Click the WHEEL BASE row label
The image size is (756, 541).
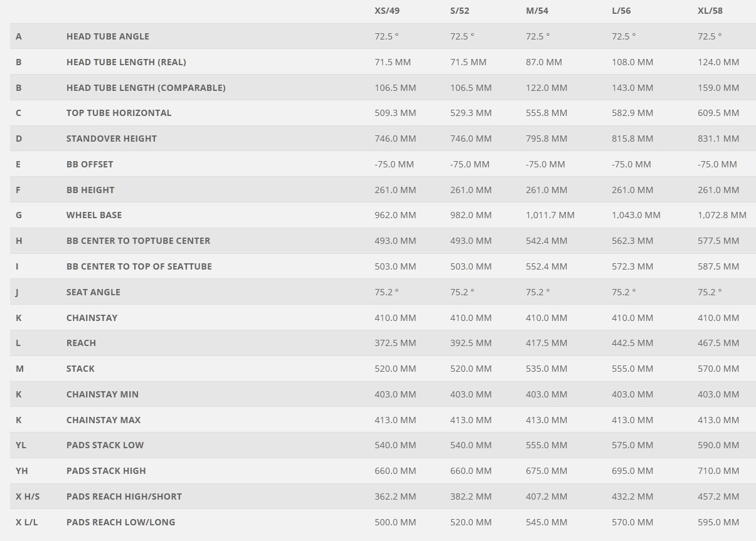94,215
